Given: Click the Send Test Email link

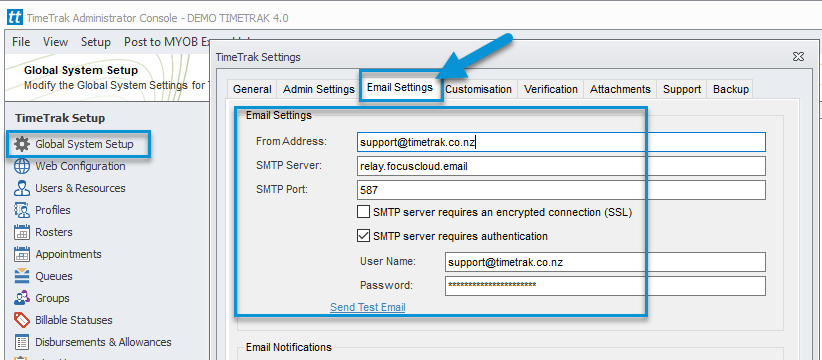Looking at the screenshot, I should (367, 307).
